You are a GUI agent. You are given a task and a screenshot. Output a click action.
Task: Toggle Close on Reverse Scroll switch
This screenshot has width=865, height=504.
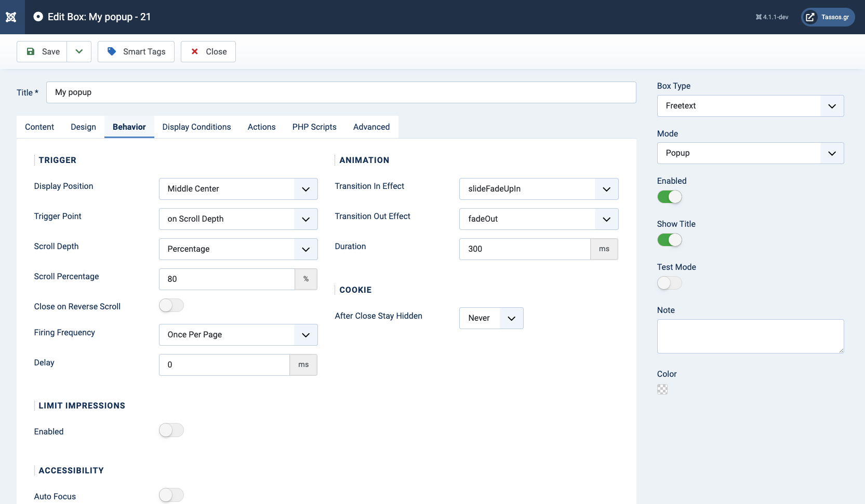coord(171,305)
